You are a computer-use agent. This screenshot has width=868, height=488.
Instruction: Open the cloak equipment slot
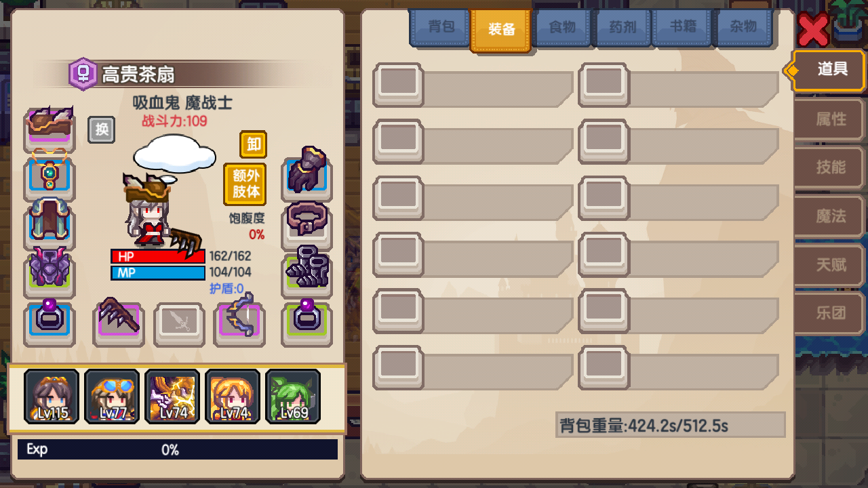[x=50, y=224]
